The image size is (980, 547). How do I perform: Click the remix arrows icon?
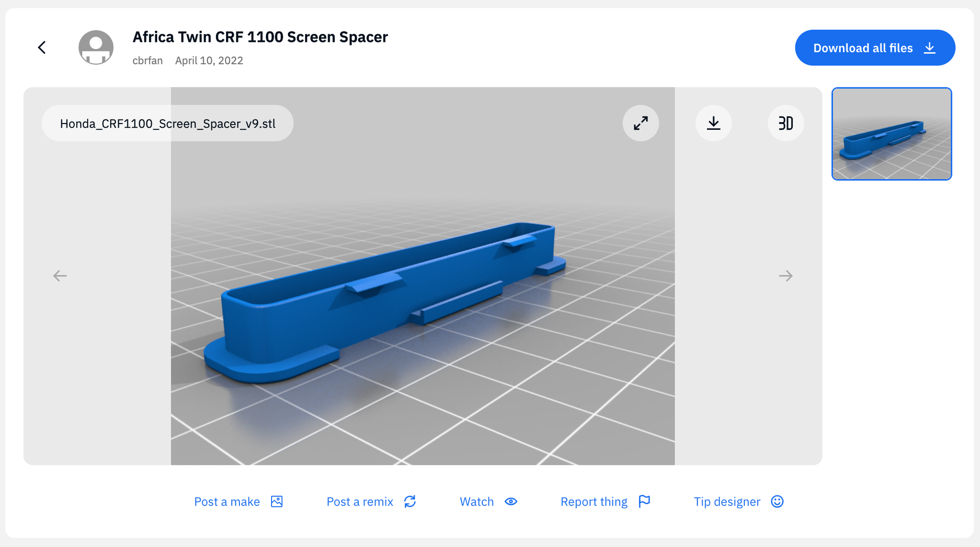pyautogui.click(x=410, y=502)
